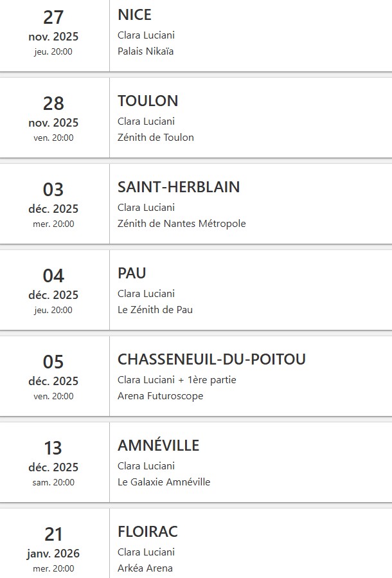Click 'Clara Luciani + 1ère partie' text

click(177, 380)
